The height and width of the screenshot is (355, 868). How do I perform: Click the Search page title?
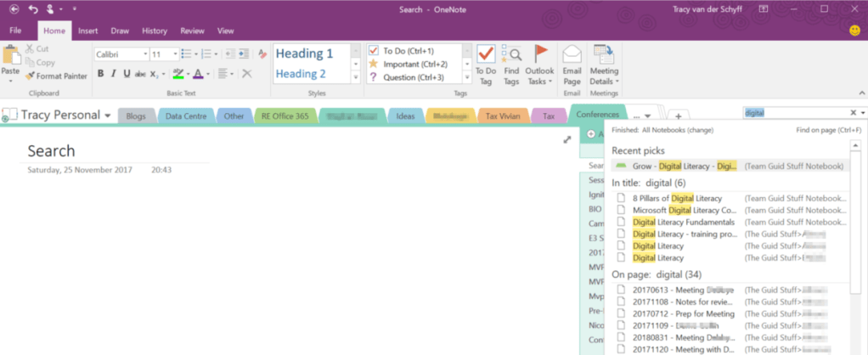[x=52, y=150]
